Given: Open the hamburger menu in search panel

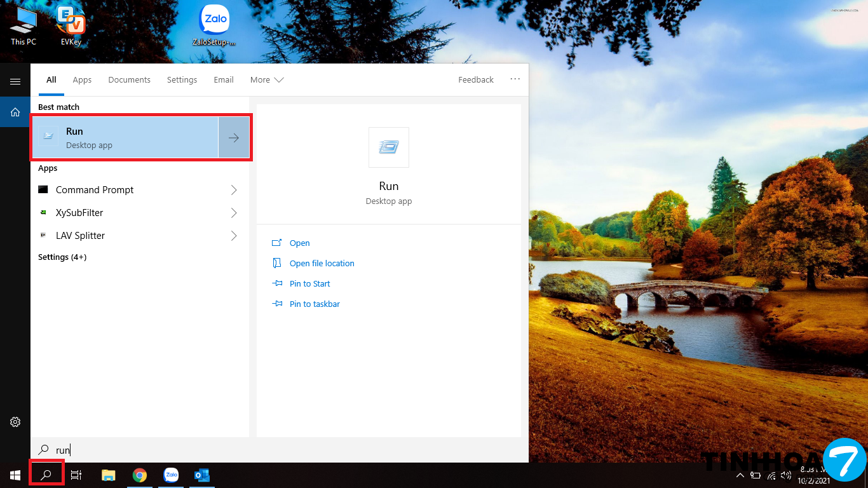Looking at the screenshot, I should [x=15, y=81].
